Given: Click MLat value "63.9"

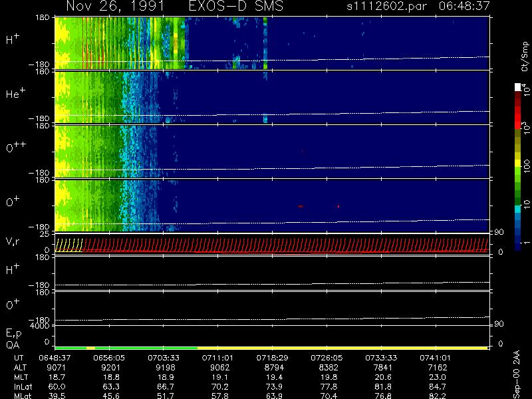Looking at the screenshot, I should pyautogui.click(x=274, y=396).
